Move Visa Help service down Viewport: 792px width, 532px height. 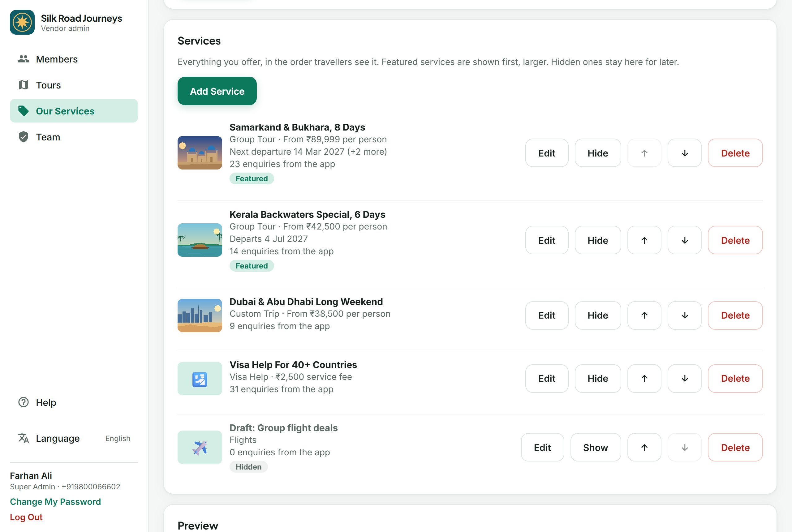[684, 378]
